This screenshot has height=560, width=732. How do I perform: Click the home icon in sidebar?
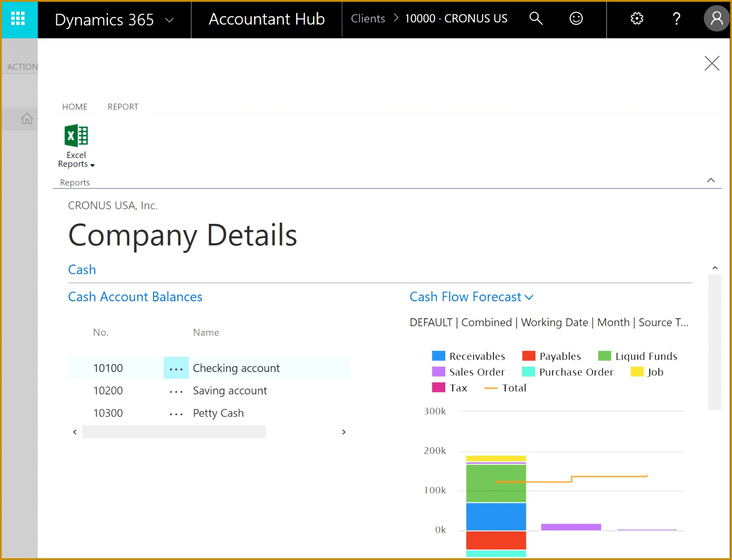coord(27,119)
